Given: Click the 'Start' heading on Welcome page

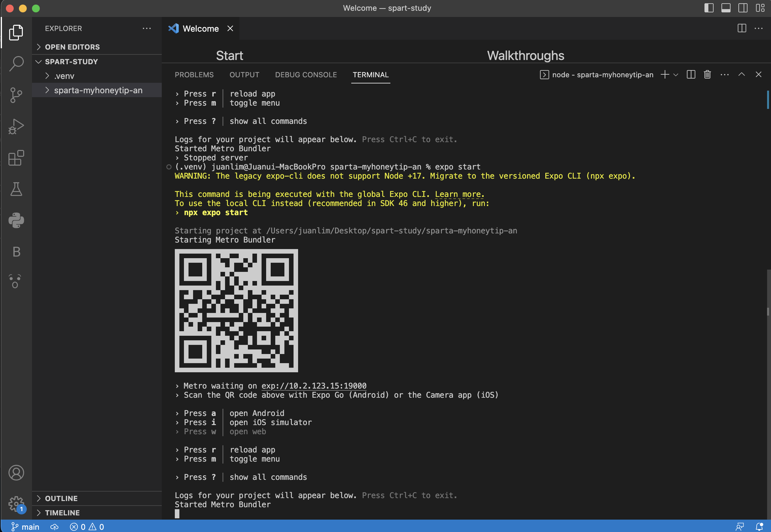Looking at the screenshot, I should [x=229, y=56].
